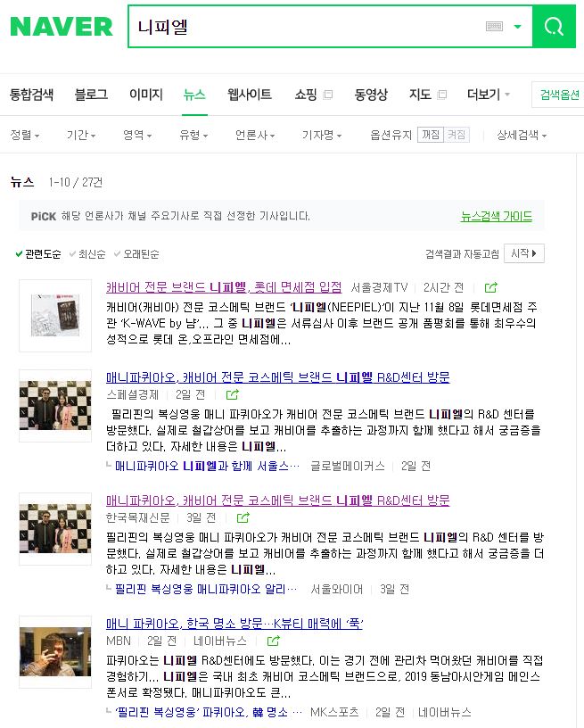Sort results by 최신순
Screen dimensions: 584x728
coord(87,254)
